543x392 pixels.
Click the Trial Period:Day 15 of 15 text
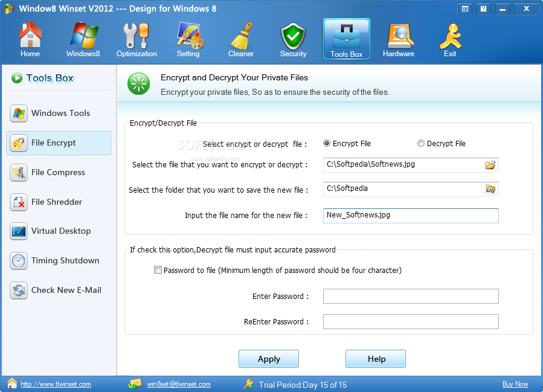click(303, 385)
